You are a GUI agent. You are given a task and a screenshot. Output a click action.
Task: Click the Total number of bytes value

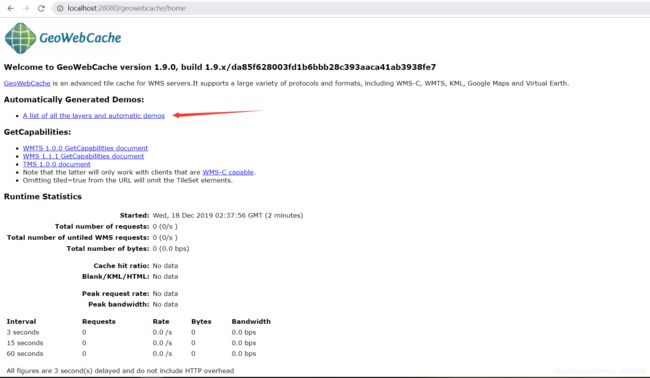[x=171, y=249]
